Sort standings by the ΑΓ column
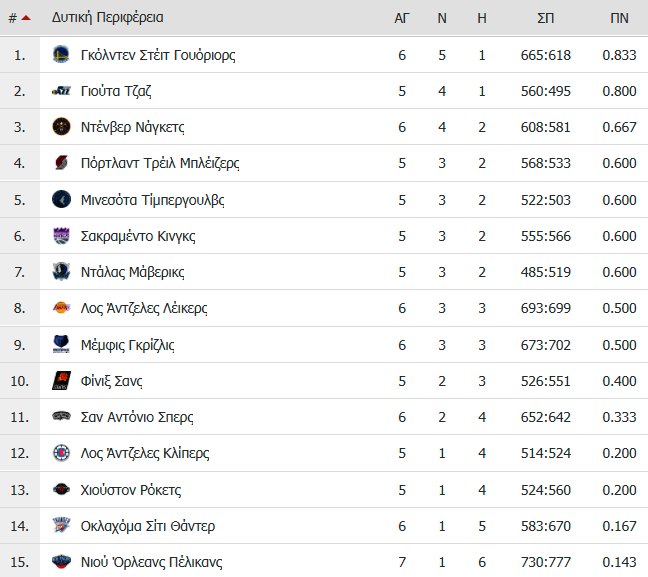The image size is (648, 577). click(402, 18)
